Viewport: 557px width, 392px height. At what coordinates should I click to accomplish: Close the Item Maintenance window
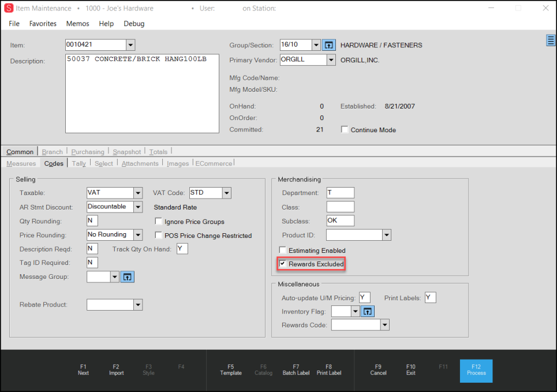click(545, 8)
